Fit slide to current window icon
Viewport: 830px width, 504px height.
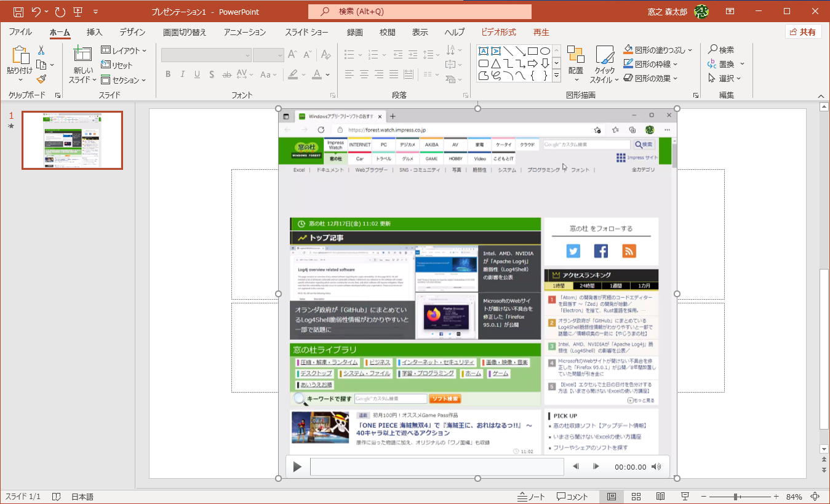[x=815, y=497]
